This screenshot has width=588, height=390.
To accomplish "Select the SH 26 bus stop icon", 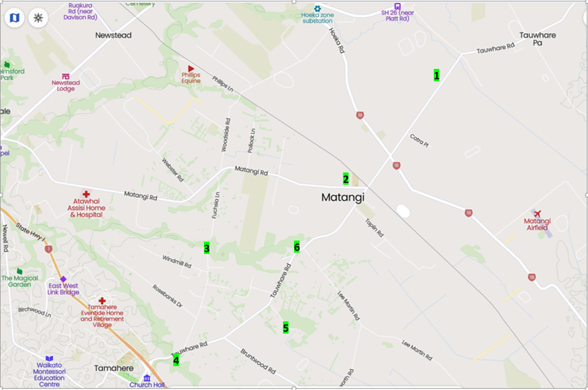I will point(397,6).
